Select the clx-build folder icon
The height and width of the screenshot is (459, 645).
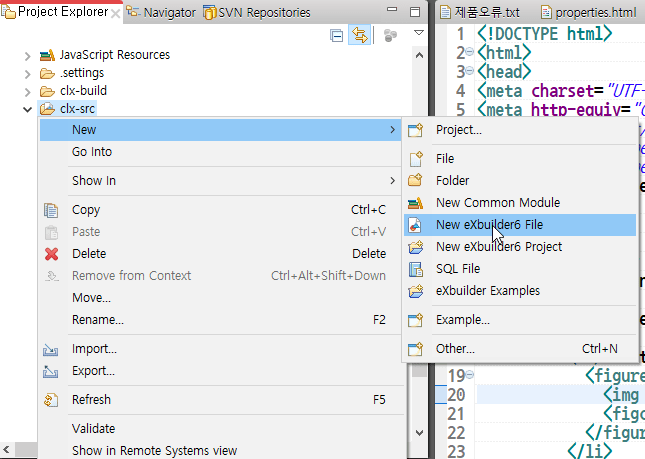[x=47, y=91]
